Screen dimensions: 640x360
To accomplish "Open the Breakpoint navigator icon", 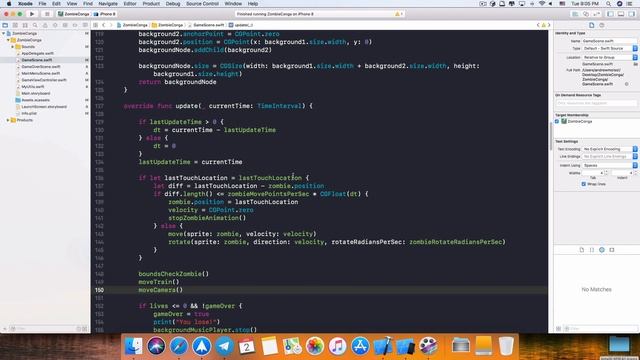I will [x=75, y=25].
